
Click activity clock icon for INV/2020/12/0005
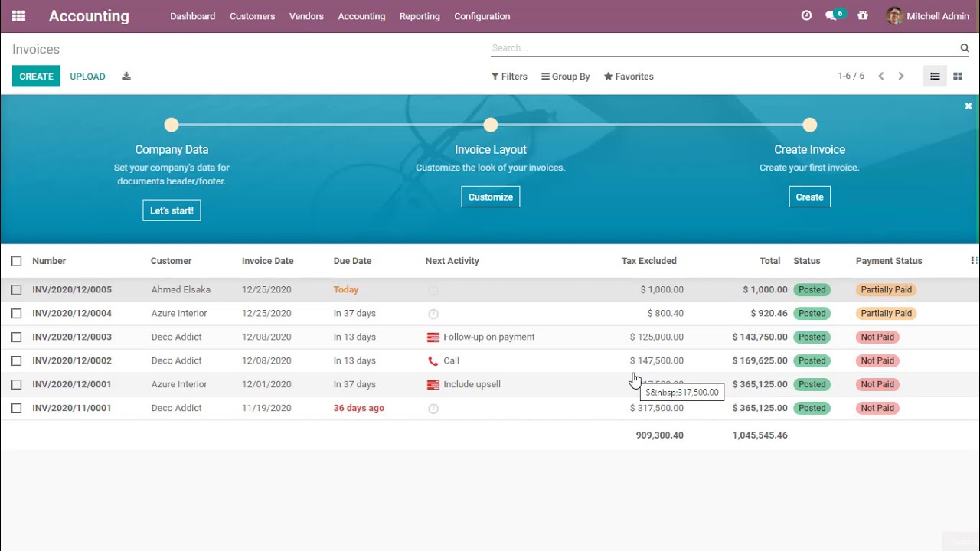click(x=433, y=290)
